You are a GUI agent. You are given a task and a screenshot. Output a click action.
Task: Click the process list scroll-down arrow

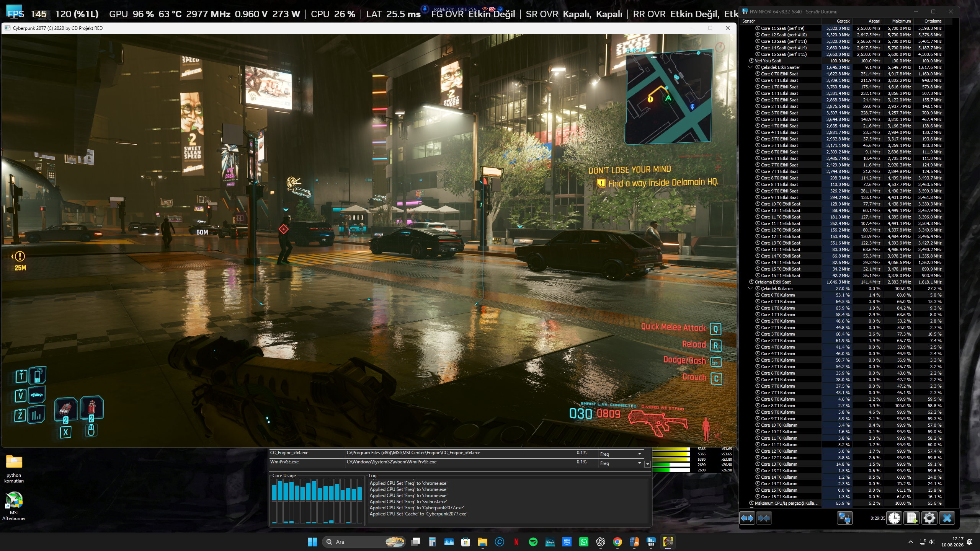coord(648,464)
